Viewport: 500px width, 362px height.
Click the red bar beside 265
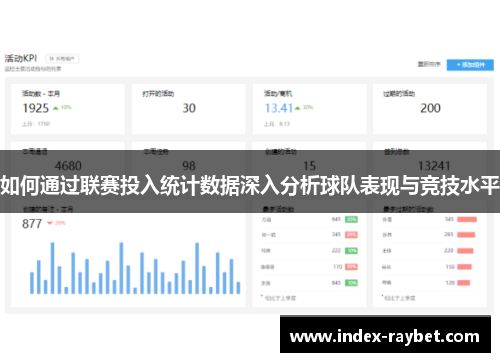point(466,235)
